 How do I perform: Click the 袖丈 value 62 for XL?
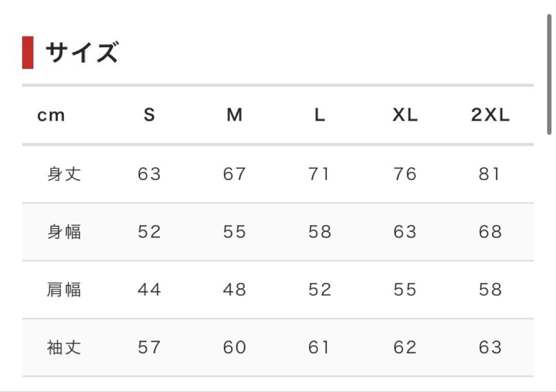pos(405,347)
